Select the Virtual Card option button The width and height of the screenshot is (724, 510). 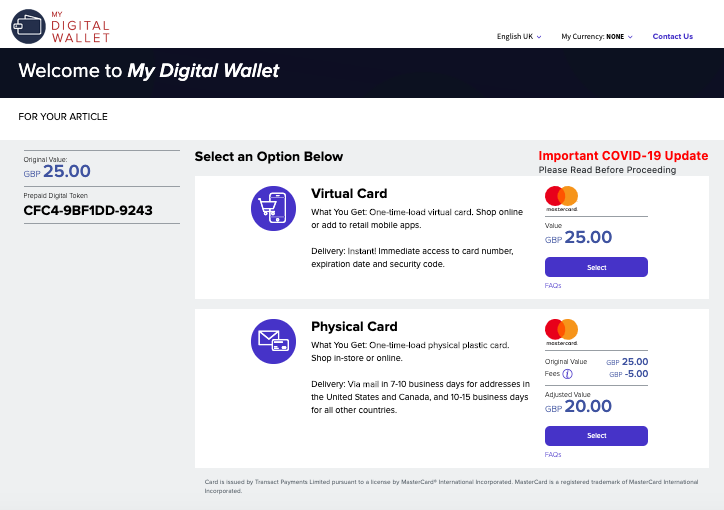[x=596, y=267]
